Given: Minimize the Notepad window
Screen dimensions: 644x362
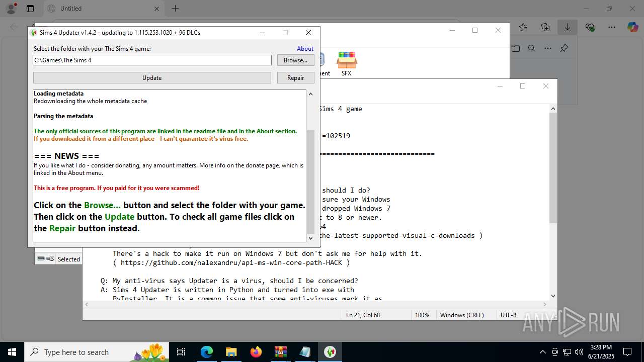Looking at the screenshot, I should pyautogui.click(x=500, y=86).
